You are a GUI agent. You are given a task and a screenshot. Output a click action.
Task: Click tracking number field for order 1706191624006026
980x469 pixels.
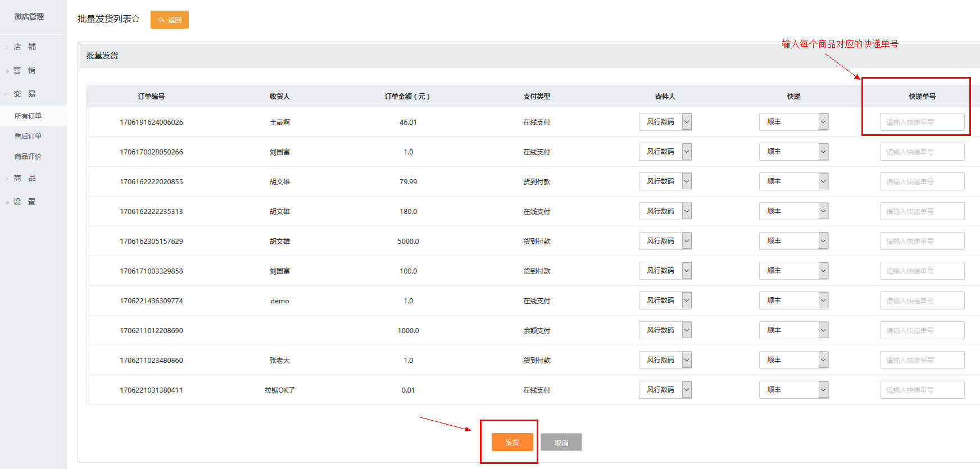922,122
